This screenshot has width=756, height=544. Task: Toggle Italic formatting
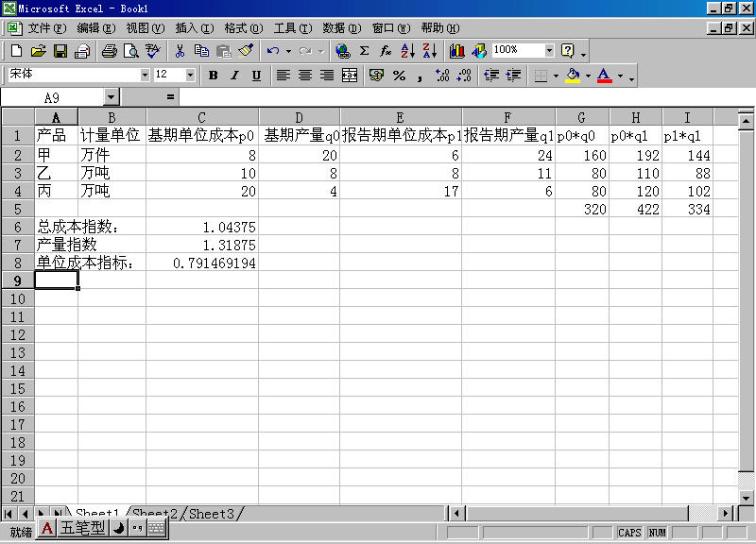click(234, 75)
